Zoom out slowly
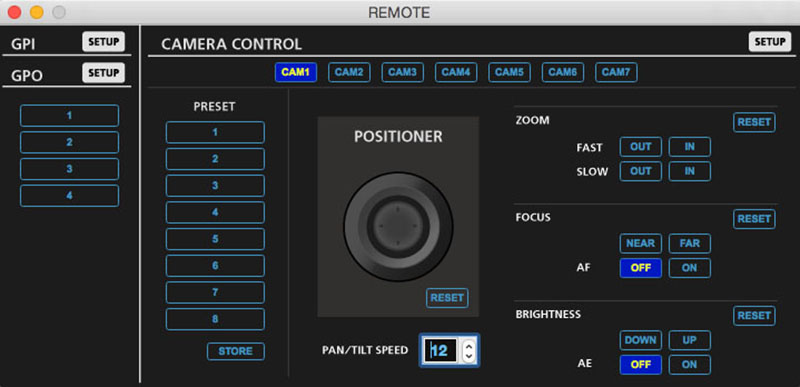800x387 pixels. 641,171
